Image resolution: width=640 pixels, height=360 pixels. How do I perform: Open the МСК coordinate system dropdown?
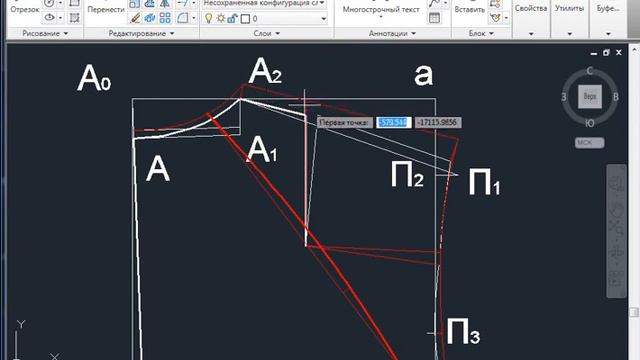pos(589,142)
